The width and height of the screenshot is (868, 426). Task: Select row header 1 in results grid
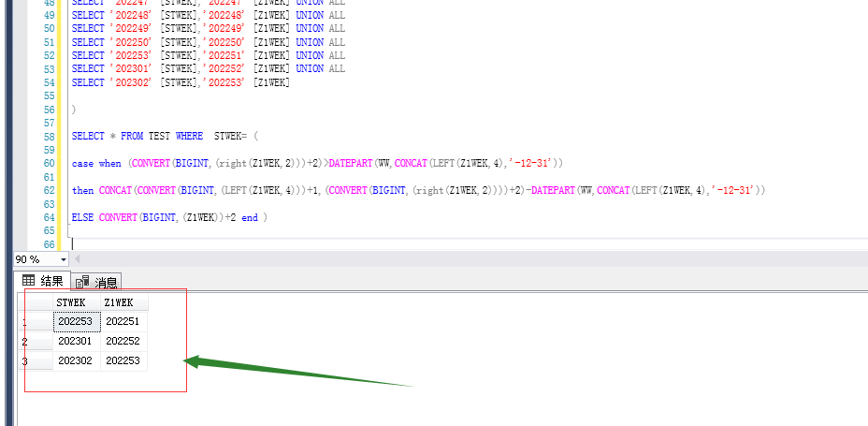36,322
